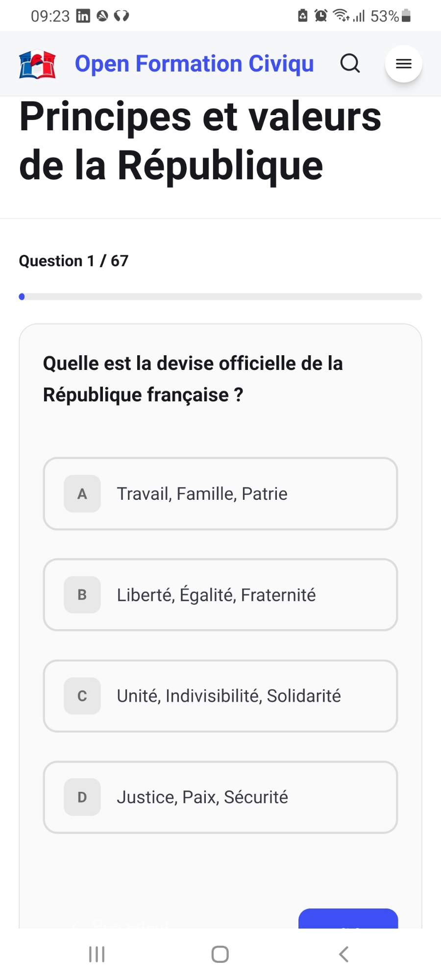The width and height of the screenshot is (441, 980).
Task: Open the search magnifier icon
Action: point(350,64)
